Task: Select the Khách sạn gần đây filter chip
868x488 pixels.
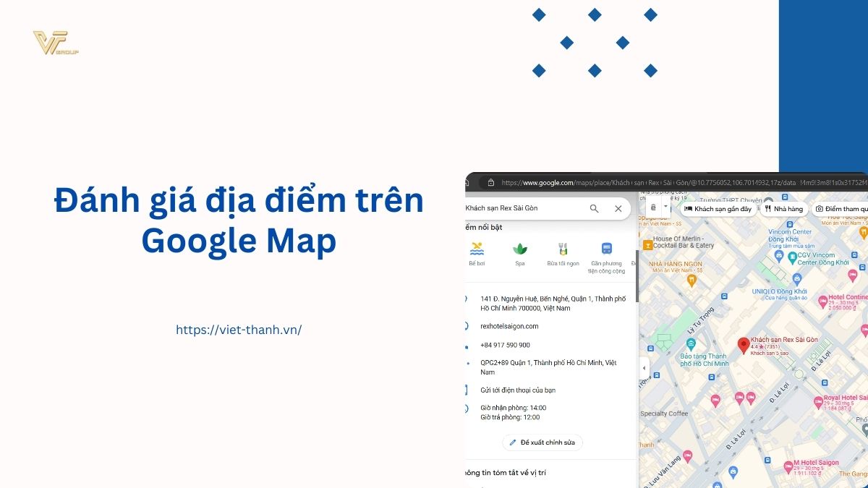Action: pos(718,209)
